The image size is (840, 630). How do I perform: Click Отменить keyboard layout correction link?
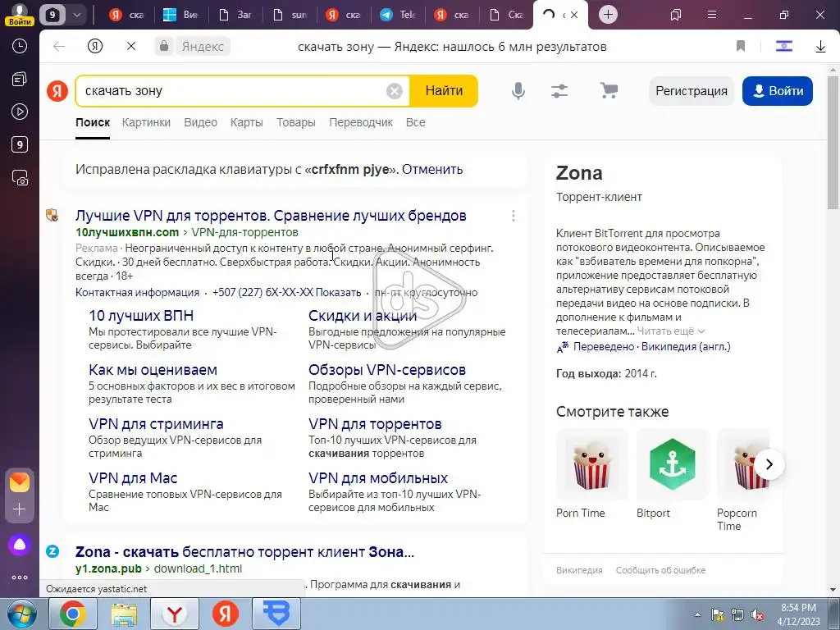pos(432,170)
